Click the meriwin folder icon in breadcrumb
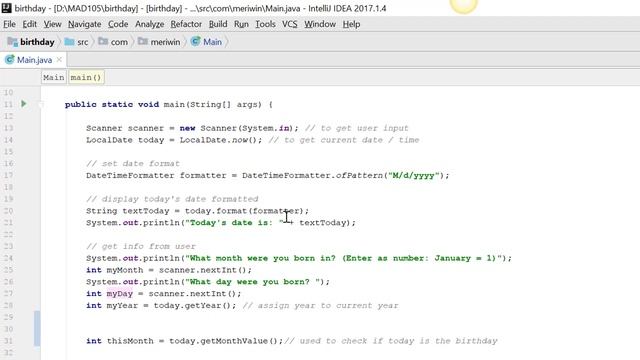The width and height of the screenshot is (640, 360). tap(142, 41)
